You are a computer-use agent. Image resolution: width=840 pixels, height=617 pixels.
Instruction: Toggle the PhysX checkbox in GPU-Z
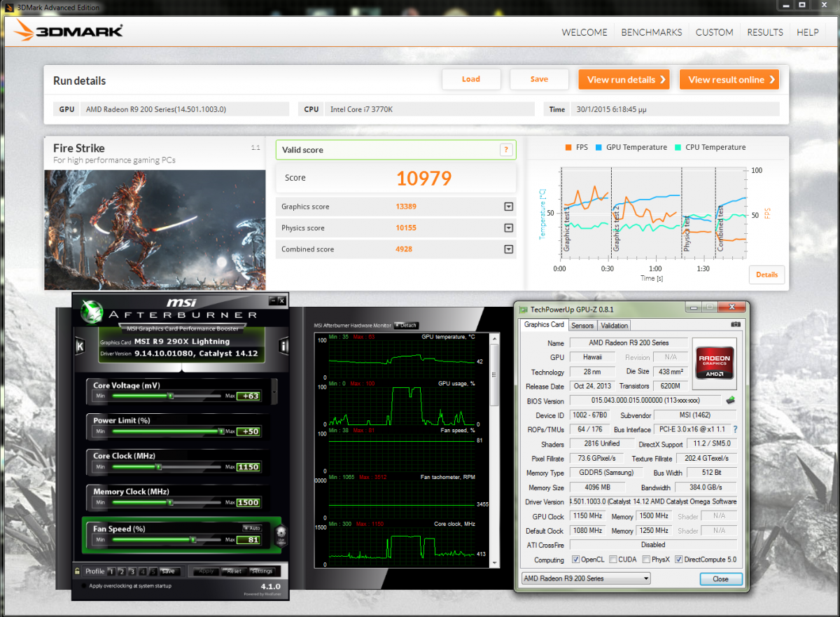[x=646, y=560]
